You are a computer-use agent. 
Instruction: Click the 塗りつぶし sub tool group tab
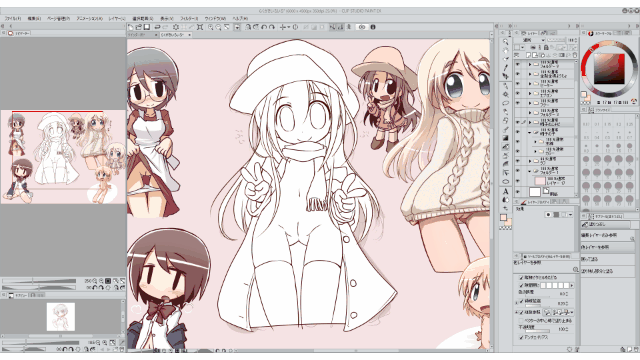[605, 224]
